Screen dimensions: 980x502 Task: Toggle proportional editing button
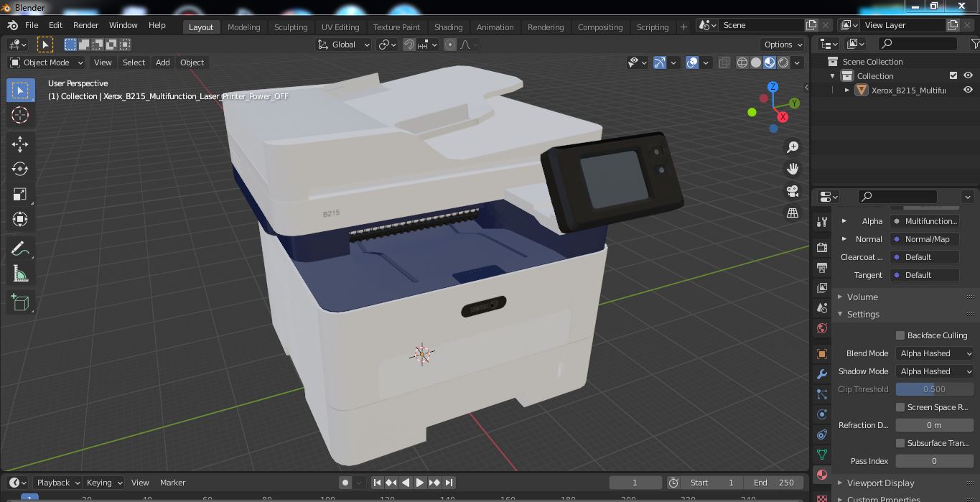[x=450, y=45]
